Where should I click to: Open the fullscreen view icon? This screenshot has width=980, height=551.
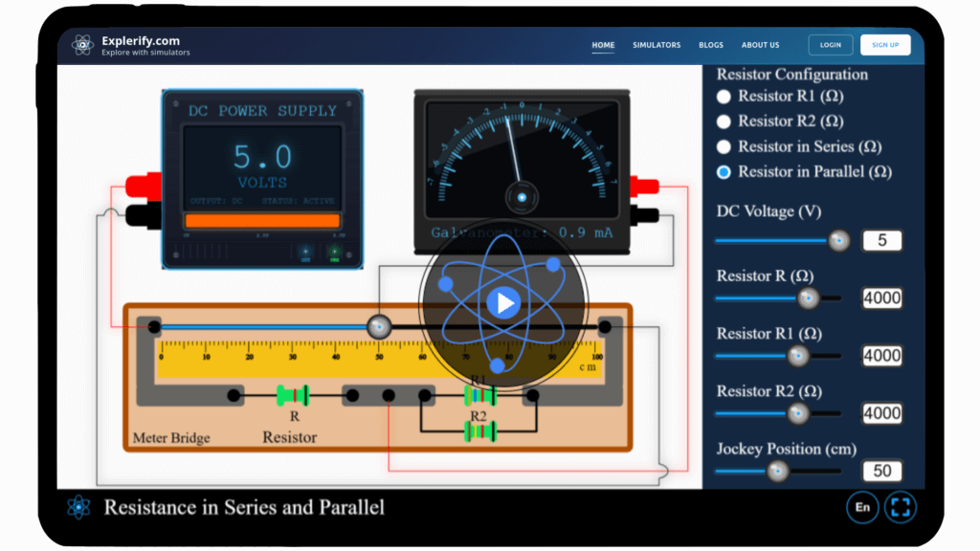click(899, 507)
